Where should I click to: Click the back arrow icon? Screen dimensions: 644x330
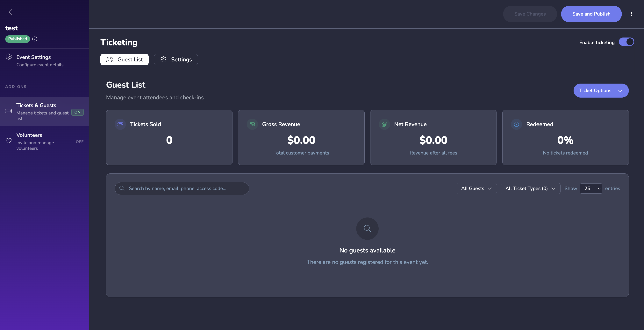tap(11, 12)
